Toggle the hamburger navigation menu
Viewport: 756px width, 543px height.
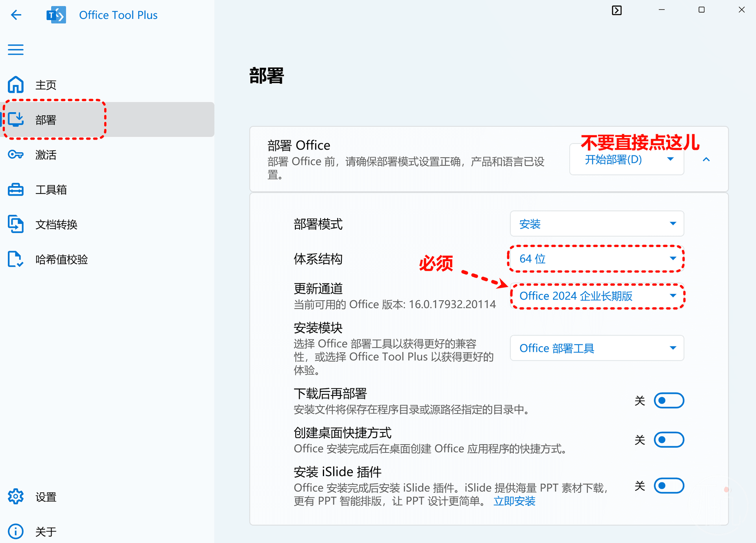(16, 50)
